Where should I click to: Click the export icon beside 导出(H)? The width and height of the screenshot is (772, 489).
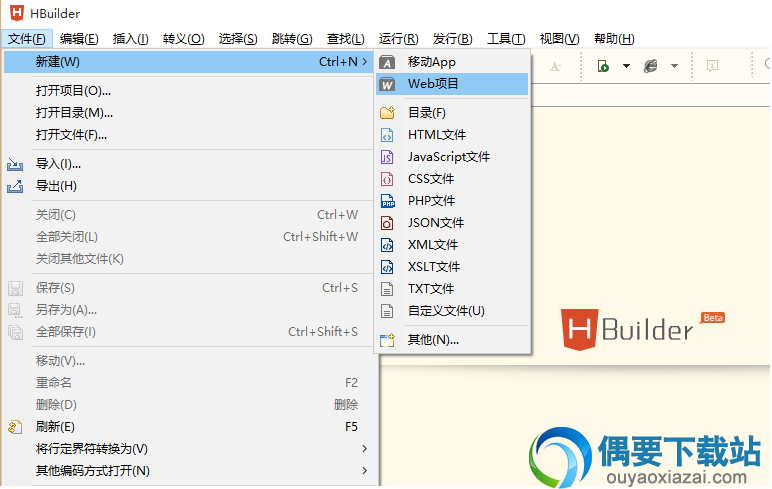pyautogui.click(x=15, y=186)
